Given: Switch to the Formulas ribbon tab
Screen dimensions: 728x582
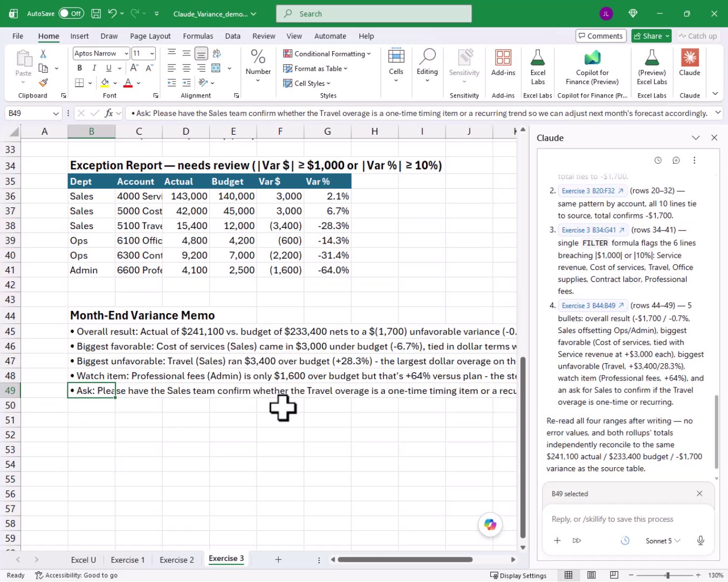Looking at the screenshot, I should (x=198, y=36).
